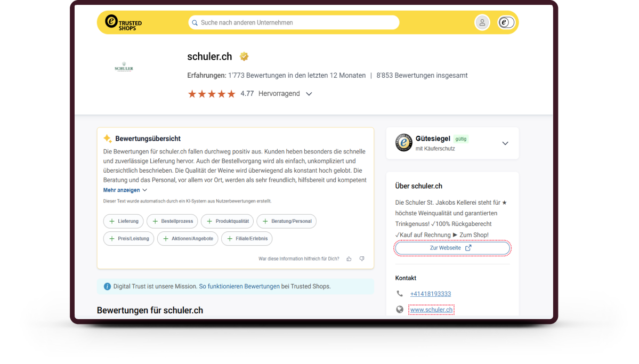The width and height of the screenshot is (639, 364).
Task: Click the thumbs up helpful icon
Action: tap(349, 259)
